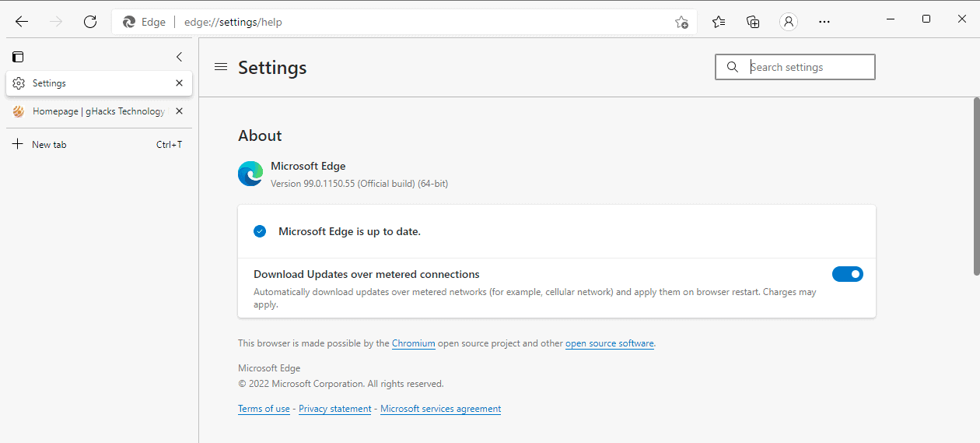Image resolution: width=980 pixels, height=443 pixels.
Task: Click the 'Microsoft Edge is up to date.' text
Action: pyautogui.click(x=349, y=231)
